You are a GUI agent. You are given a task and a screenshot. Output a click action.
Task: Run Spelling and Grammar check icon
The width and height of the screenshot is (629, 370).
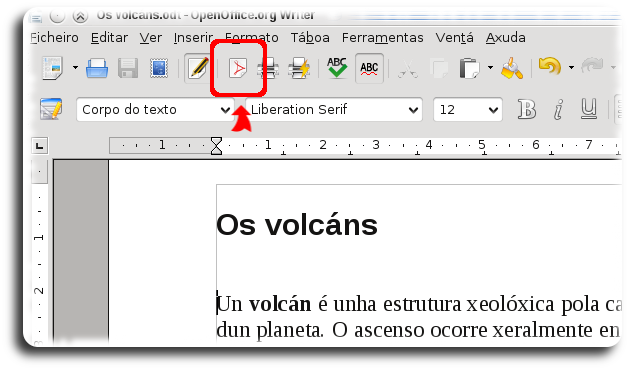tap(337, 67)
